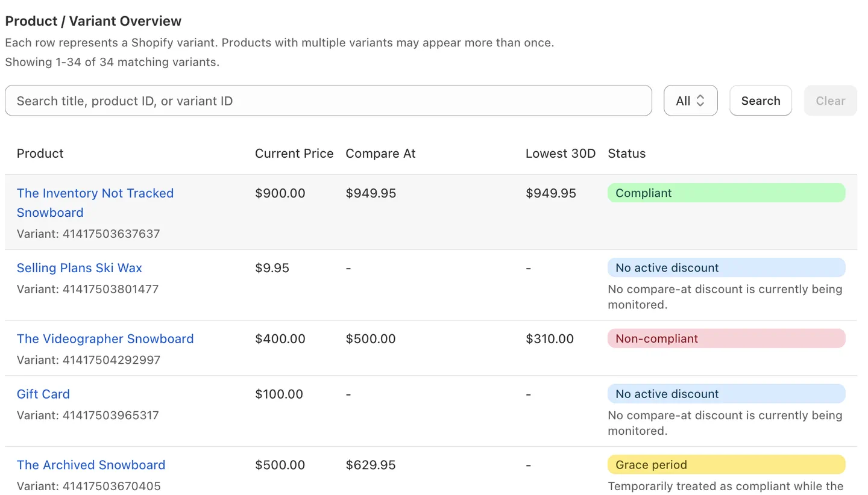Click the Search button

(x=760, y=101)
